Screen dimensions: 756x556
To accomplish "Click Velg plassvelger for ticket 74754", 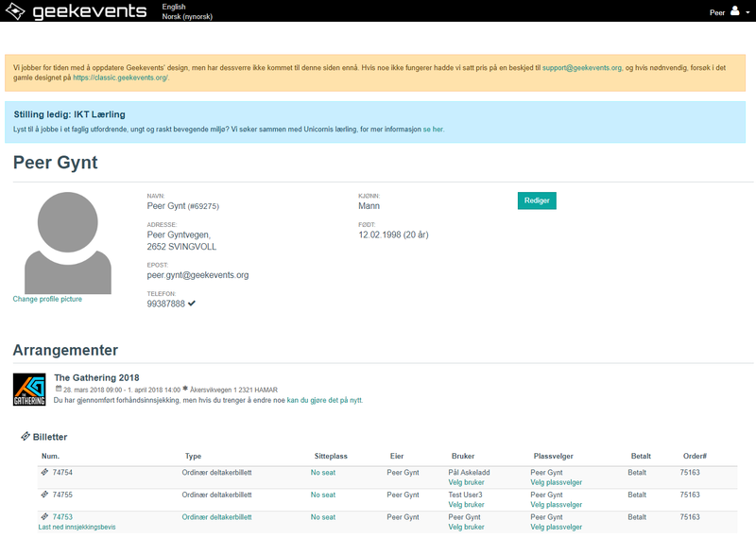I will coord(556,482).
